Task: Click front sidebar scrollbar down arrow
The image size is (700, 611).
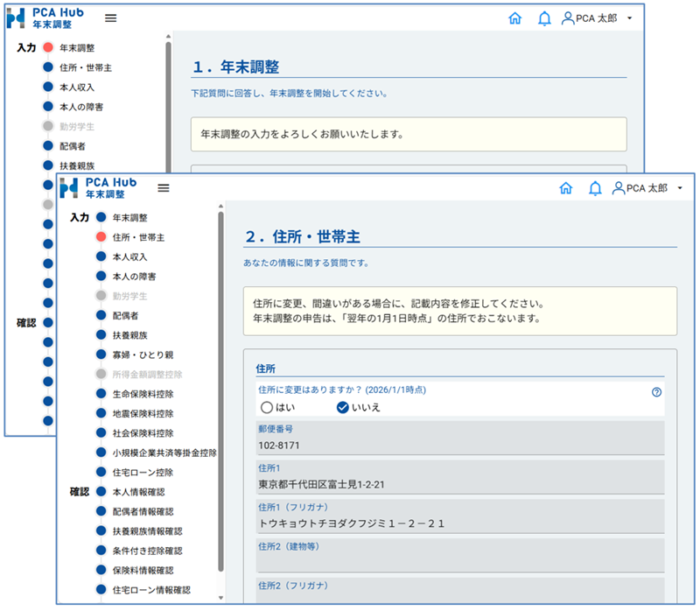Action: (x=220, y=598)
